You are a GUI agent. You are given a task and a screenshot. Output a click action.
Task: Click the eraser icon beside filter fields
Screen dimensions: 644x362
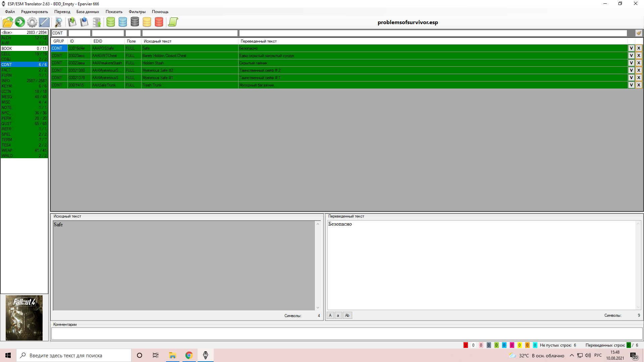tap(639, 33)
